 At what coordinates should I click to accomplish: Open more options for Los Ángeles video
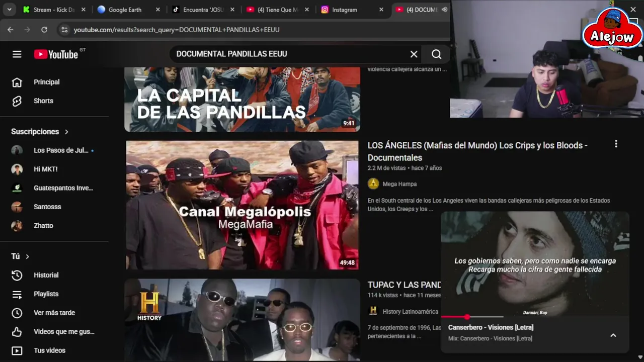pos(616,144)
